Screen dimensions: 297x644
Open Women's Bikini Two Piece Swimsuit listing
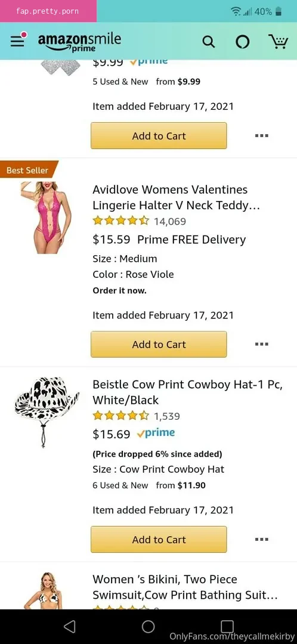point(185,587)
